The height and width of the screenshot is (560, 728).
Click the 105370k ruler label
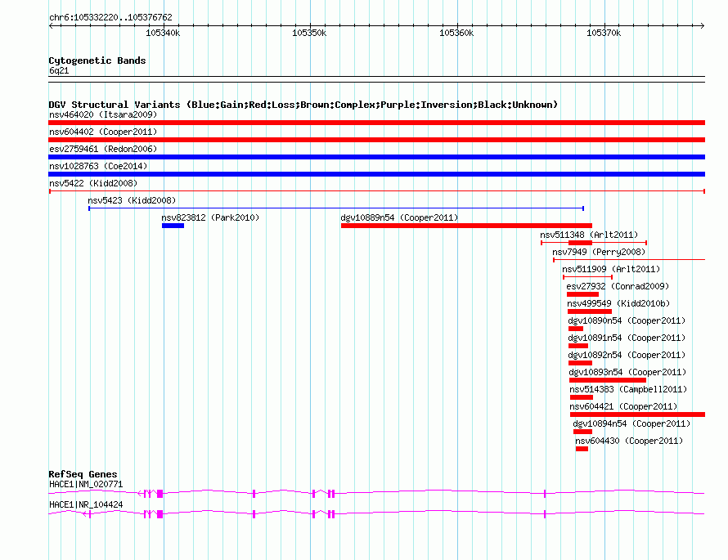[604, 33]
